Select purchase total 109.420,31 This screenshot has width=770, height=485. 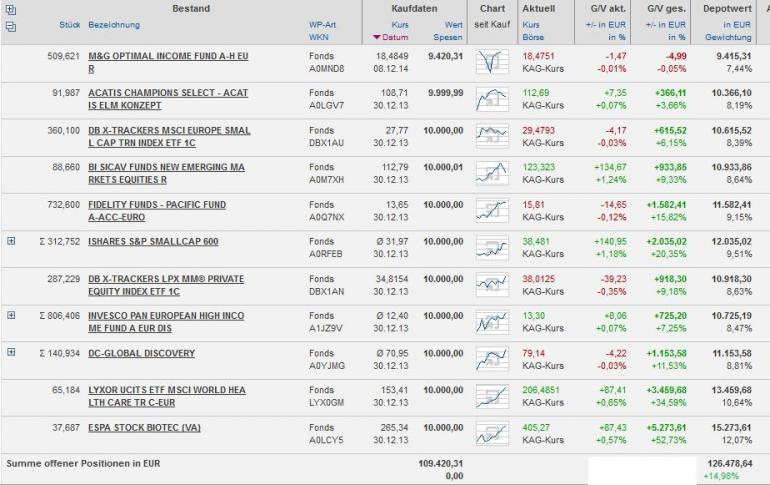point(440,463)
